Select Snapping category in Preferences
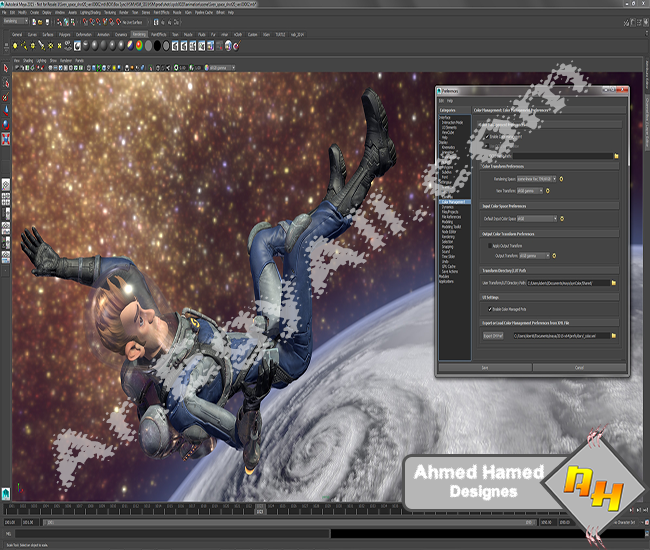Image resolution: width=650 pixels, height=550 pixels. click(447, 247)
